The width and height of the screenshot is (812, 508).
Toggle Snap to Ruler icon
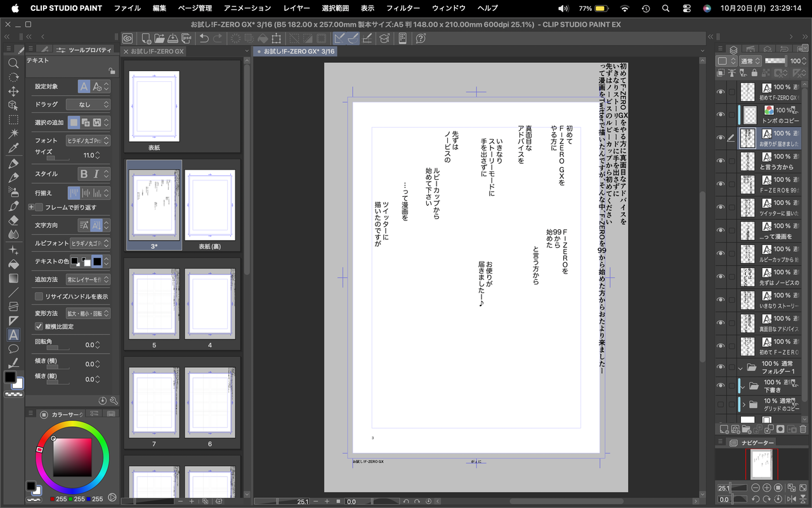(339, 39)
